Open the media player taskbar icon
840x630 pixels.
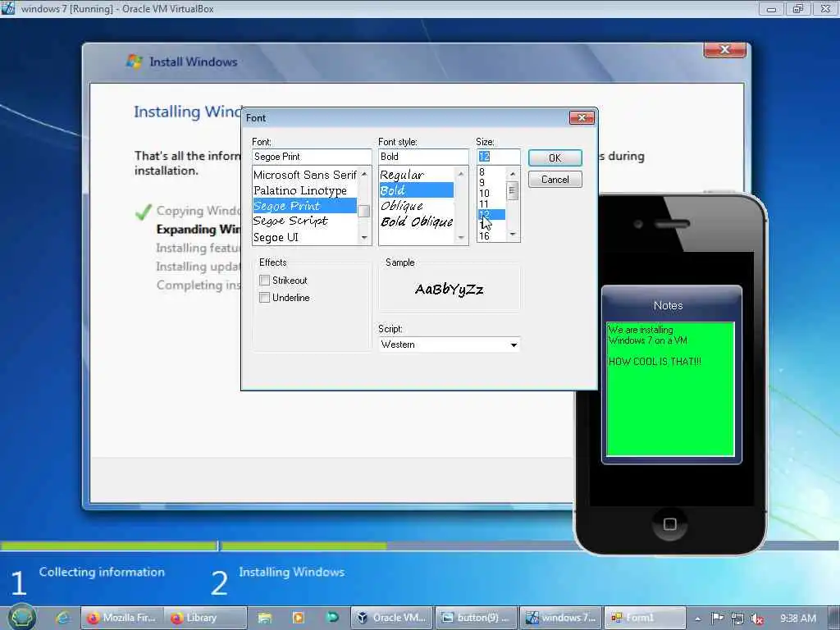tap(299, 619)
